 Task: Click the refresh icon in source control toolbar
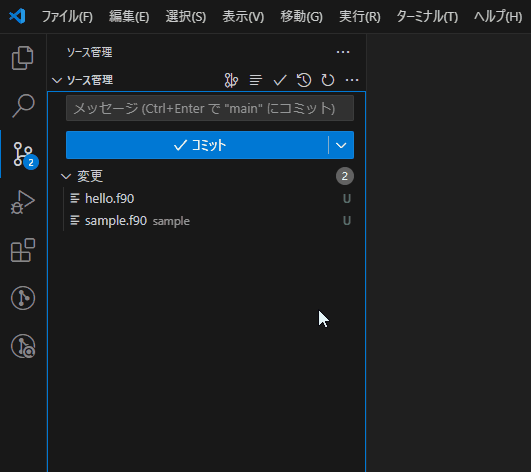point(328,80)
